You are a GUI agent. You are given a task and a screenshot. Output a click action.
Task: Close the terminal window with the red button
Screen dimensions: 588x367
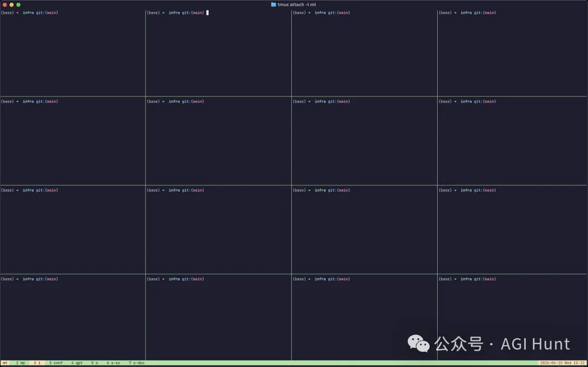(x=5, y=4)
